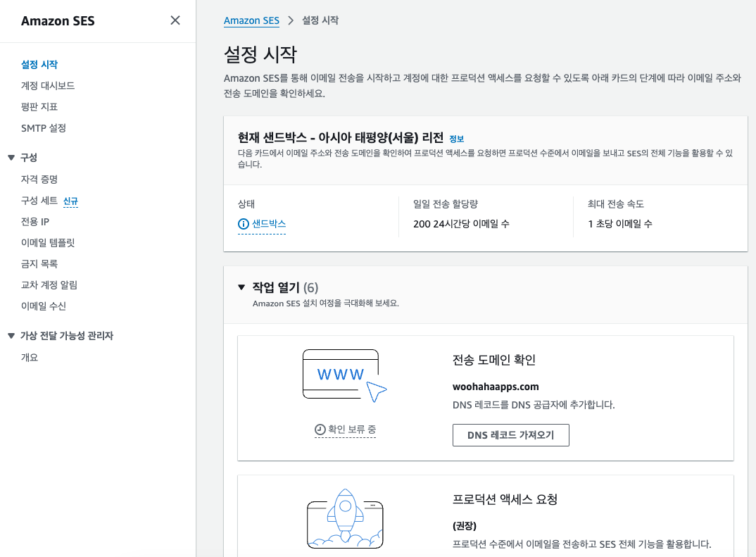Collapse the 작업 열기 (6) section

tap(241, 287)
